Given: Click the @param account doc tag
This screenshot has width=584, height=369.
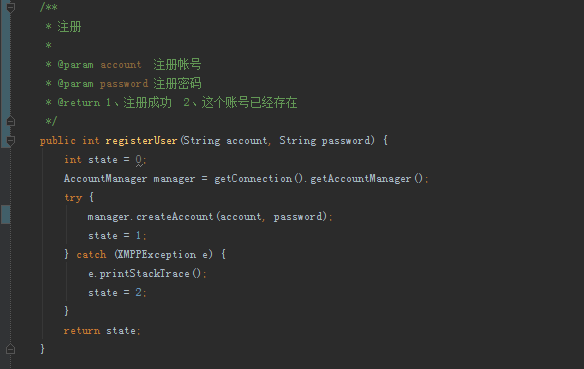Looking at the screenshot, I should 99,65.
